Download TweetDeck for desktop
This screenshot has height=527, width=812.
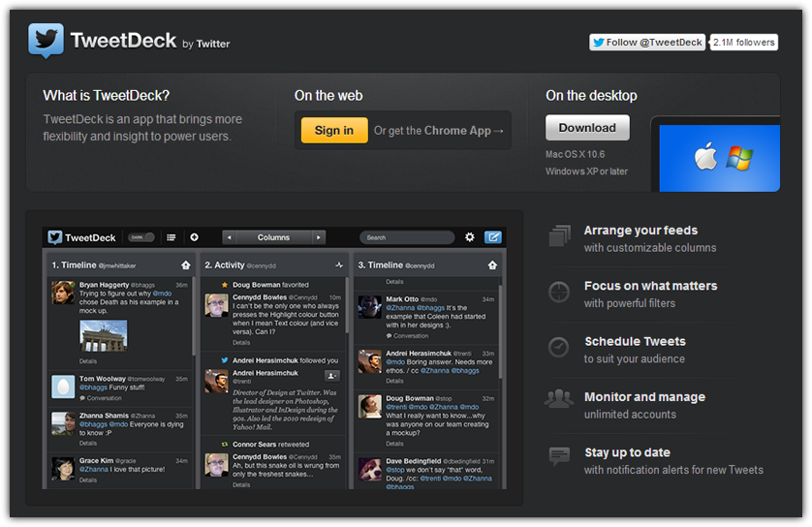(587, 128)
